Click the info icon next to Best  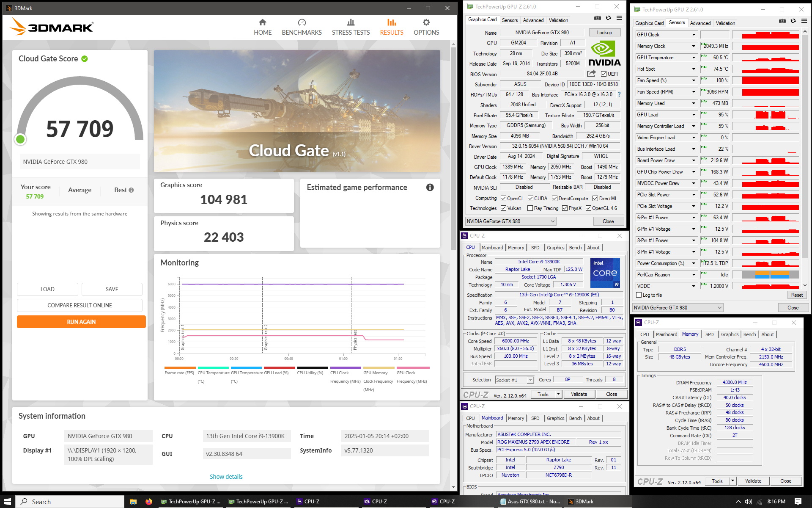tap(132, 190)
